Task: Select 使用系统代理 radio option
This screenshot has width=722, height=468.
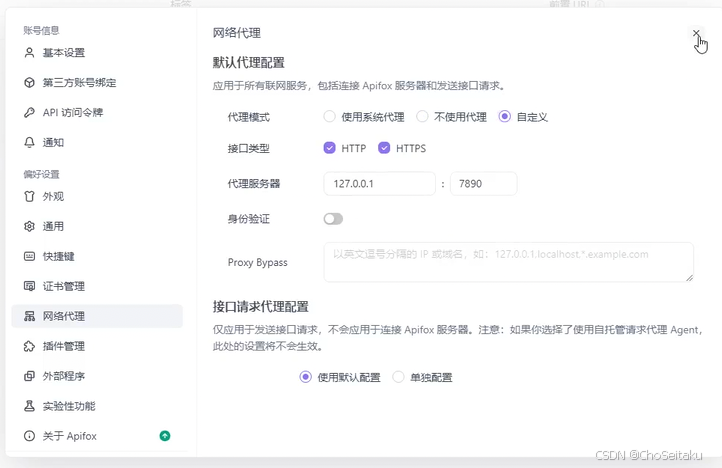Action: click(x=329, y=117)
